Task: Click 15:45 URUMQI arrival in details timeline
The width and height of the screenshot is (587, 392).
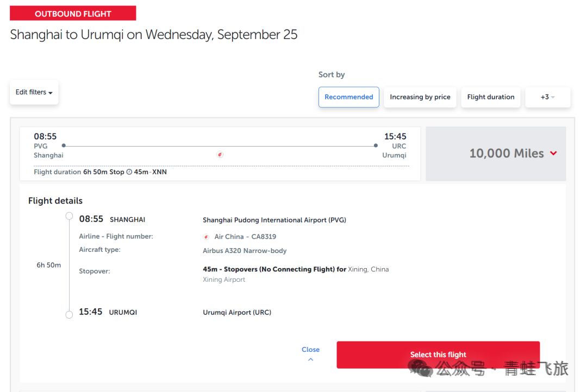Action: [108, 312]
